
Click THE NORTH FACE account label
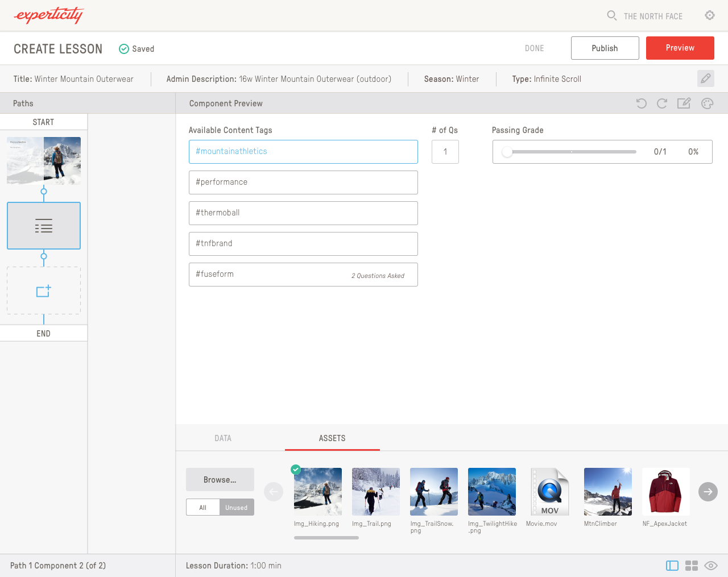[x=653, y=16]
